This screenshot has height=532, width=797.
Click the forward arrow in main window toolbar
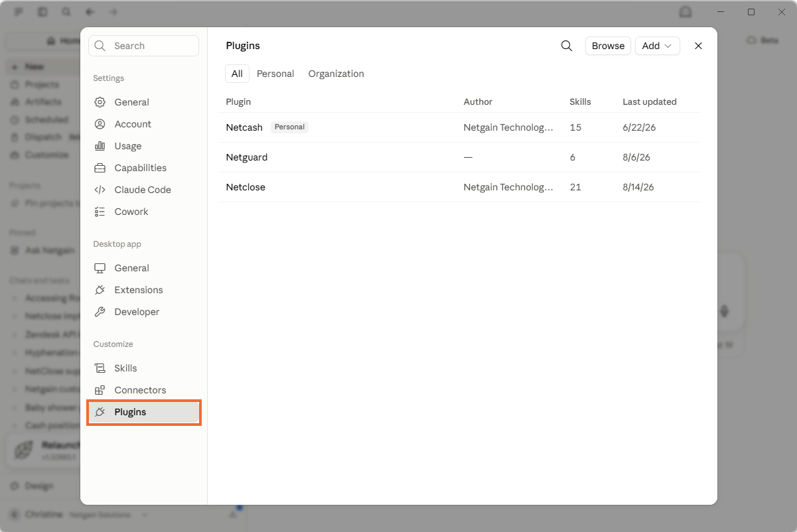pyautogui.click(x=113, y=12)
